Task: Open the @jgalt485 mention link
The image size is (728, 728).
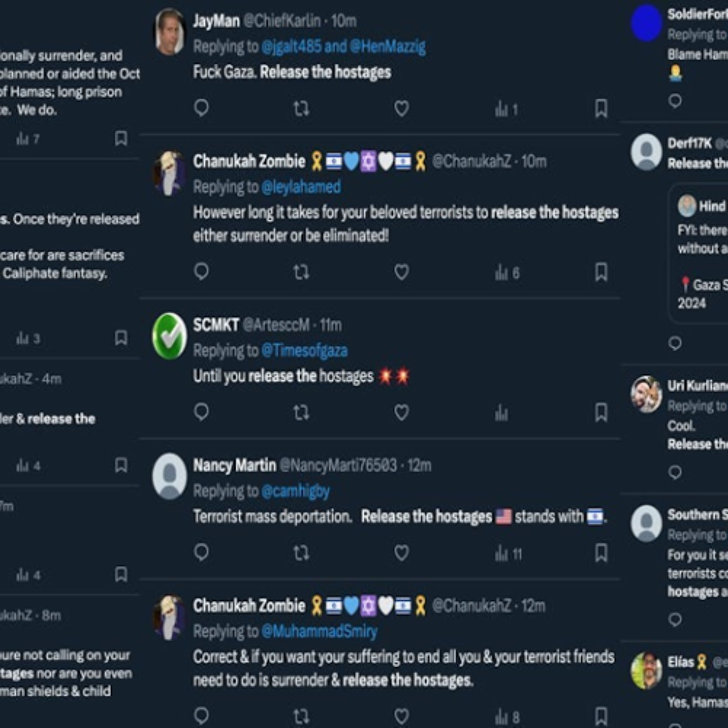Action: click(x=291, y=47)
